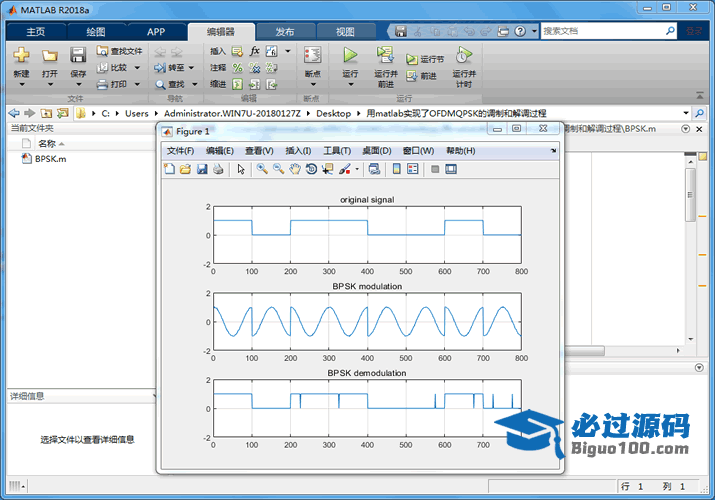Click Find Files (查找文件) in the ribbon
This screenshot has width=715, height=500.
(119, 51)
